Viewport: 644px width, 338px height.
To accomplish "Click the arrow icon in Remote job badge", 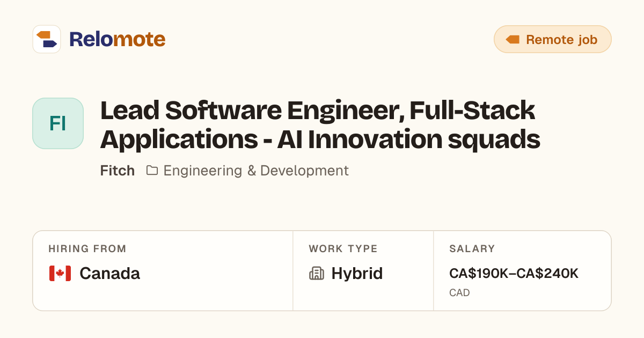I will [513, 40].
